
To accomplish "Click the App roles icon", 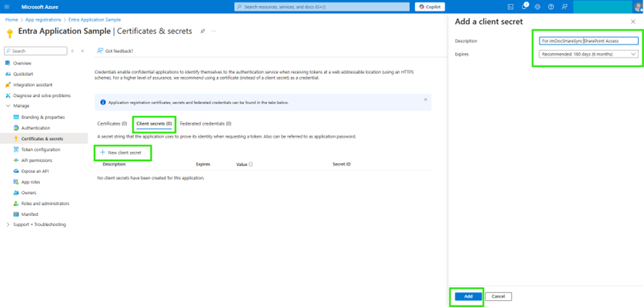I will (x=16, y=182).
